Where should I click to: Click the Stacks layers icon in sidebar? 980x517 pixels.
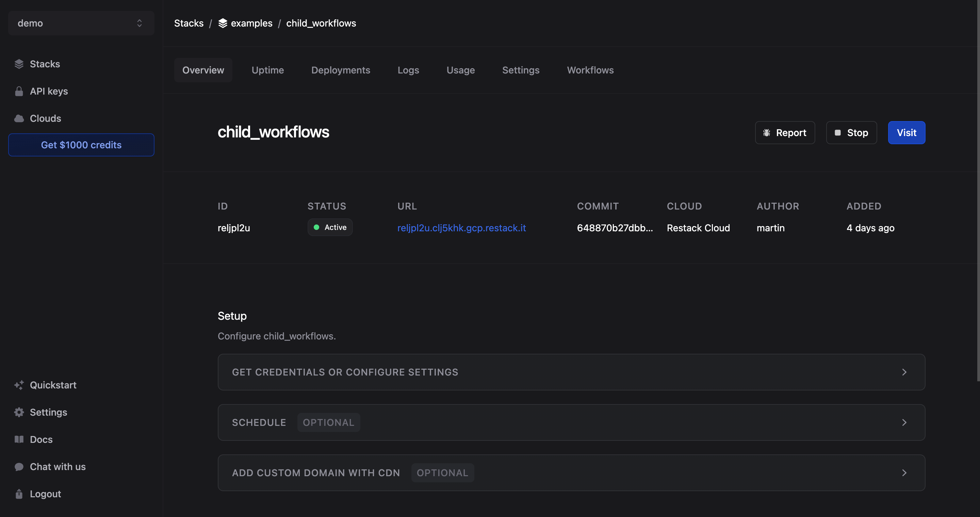pos(19,64)
